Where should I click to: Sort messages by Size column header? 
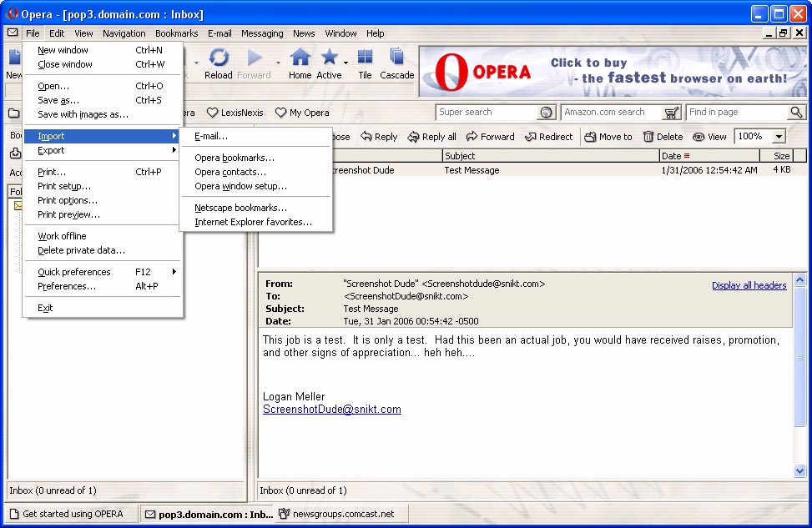point(776,156)
